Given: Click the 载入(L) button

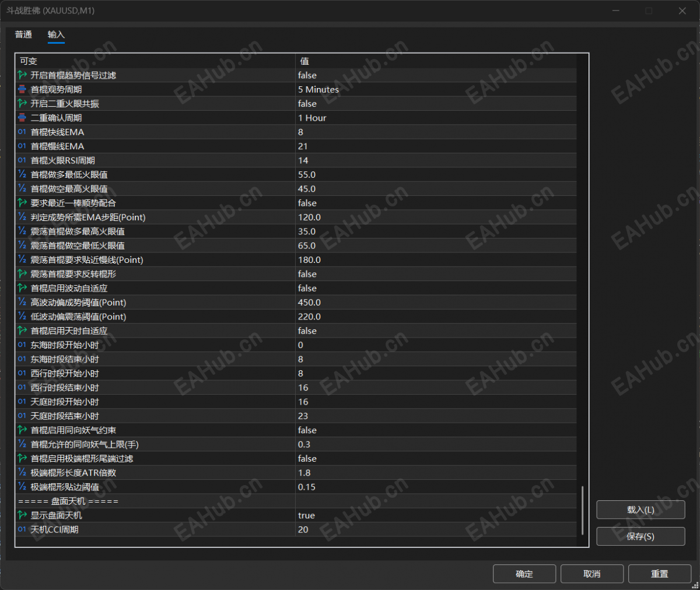Looking at the screenshot, I should 640,510.
